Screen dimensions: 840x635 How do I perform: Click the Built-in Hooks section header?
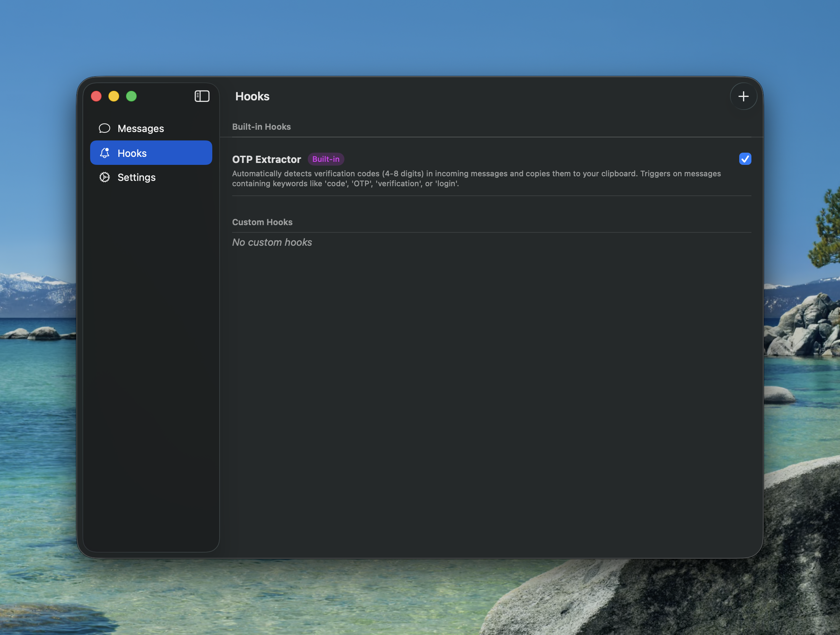[262, 126]
